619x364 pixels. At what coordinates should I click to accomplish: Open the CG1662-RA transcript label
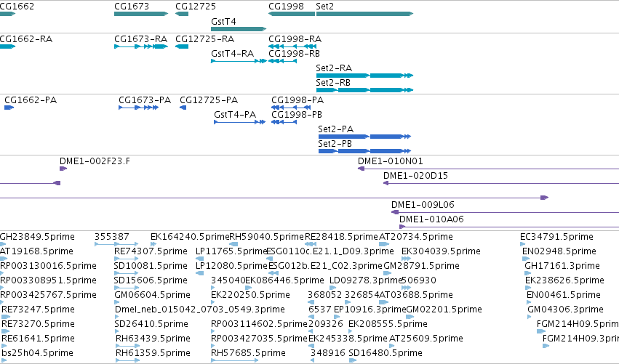[x=26, y=39]
